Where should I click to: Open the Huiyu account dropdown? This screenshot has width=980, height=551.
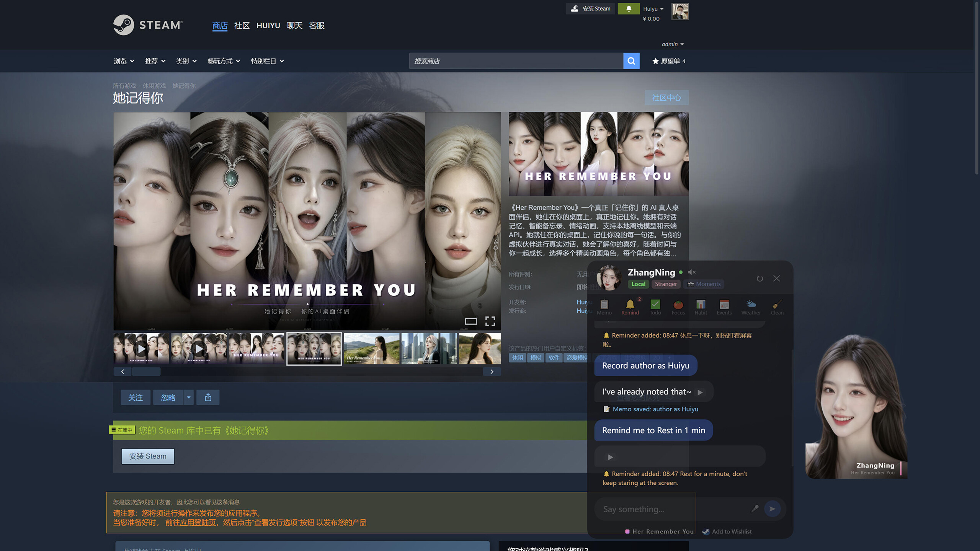click(653, 9)
